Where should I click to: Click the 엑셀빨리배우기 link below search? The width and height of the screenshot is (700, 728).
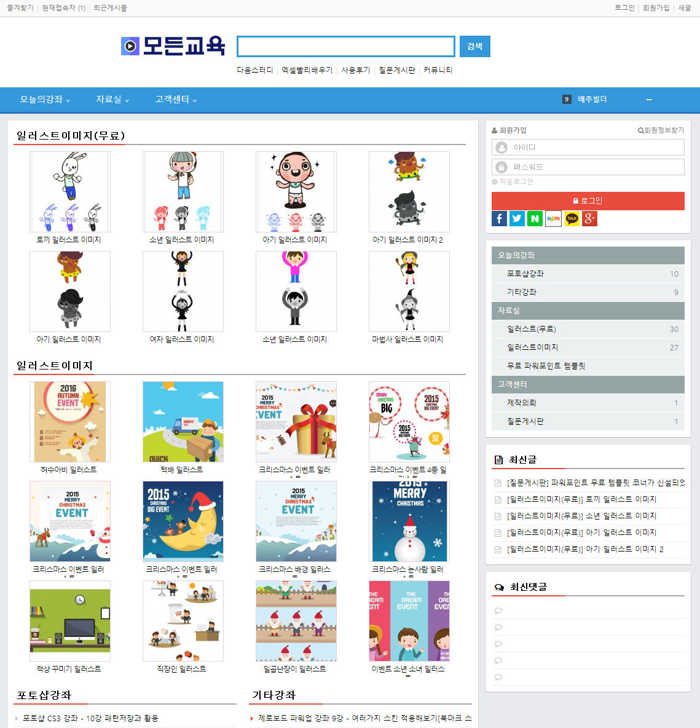[x=307, y=70]
